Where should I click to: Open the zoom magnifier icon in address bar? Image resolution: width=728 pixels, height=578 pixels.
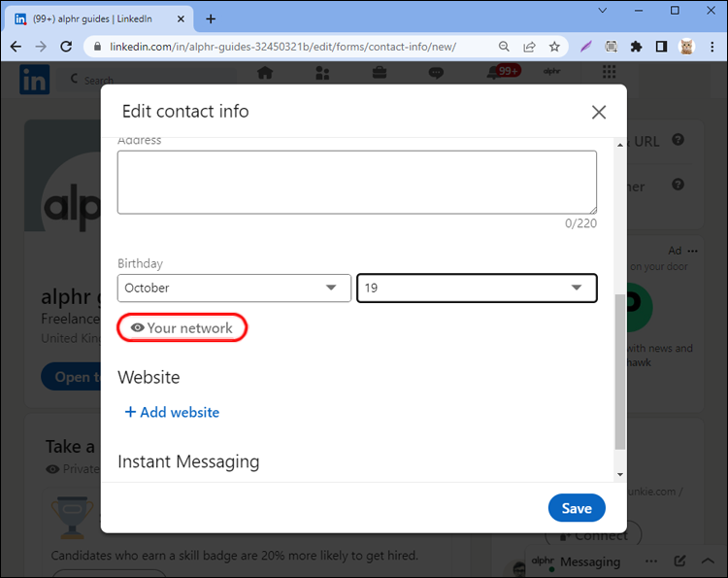504,47
